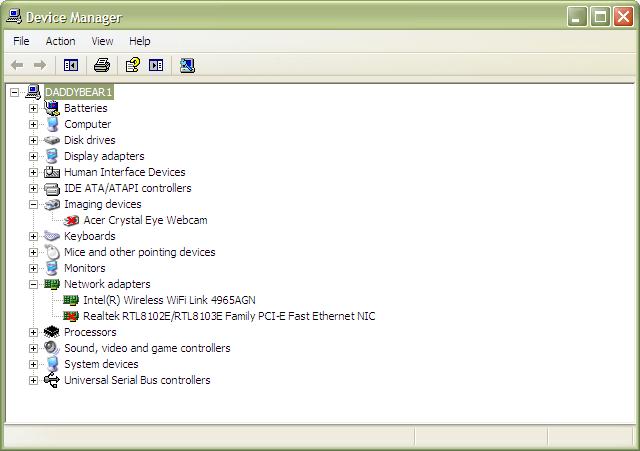Select DADDYBEAR1 root label
Screen dimensions: 640x451
point(78,92)
